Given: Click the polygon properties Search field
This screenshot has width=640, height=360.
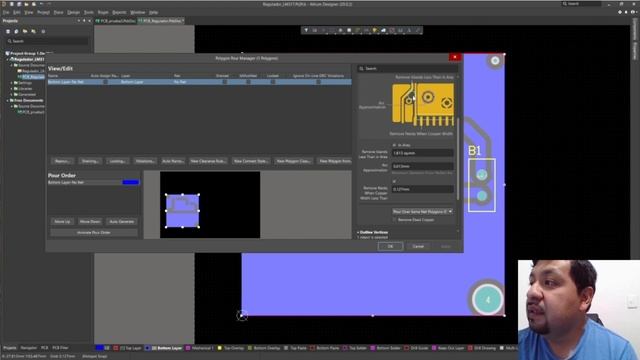Looking at the screenshot, I should click(407, 69).
